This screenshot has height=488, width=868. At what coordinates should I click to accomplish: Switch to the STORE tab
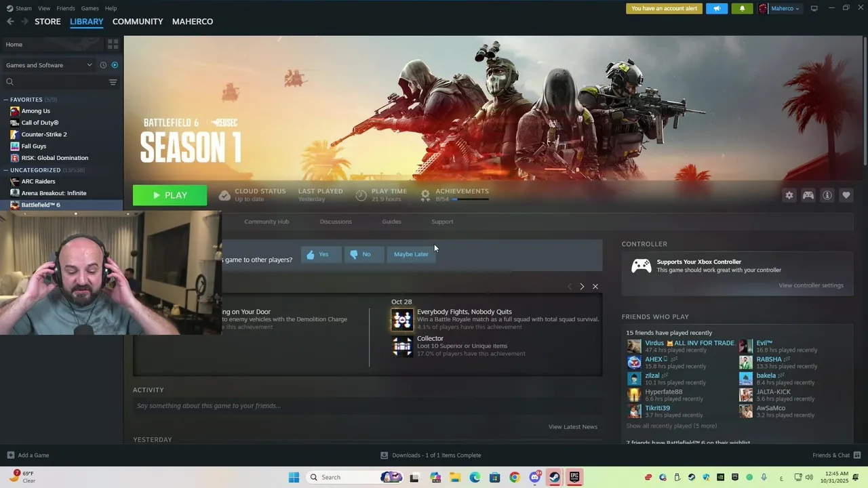(x=47, y=22)
